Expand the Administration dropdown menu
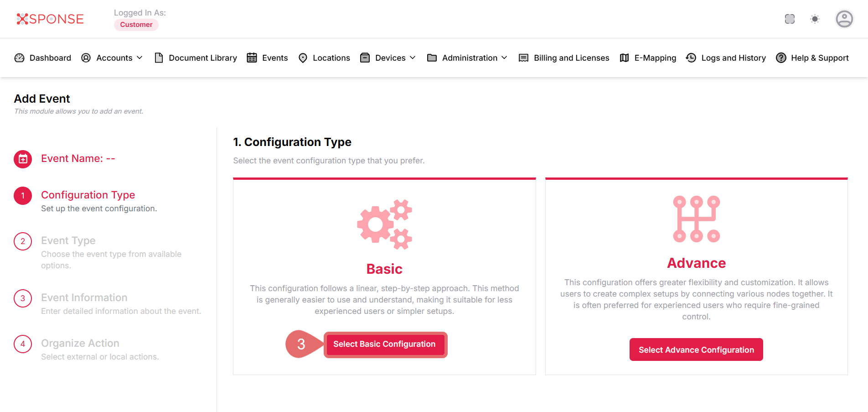Screen dimensions: 868x412 tap(467, 58)
